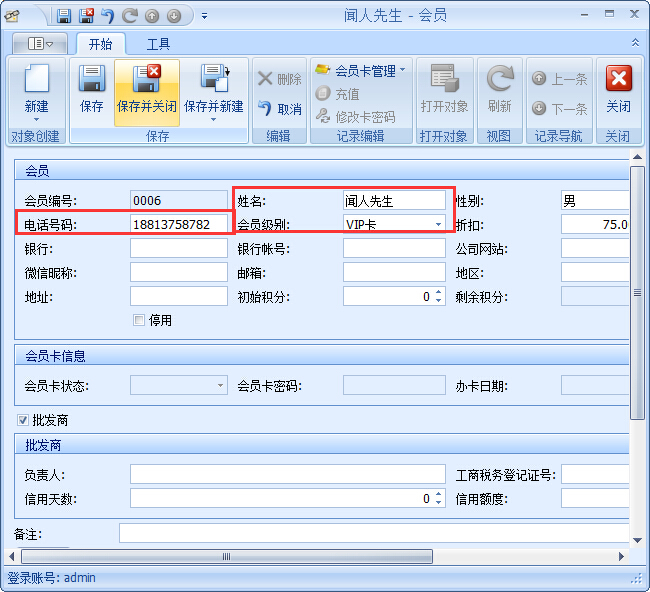Image resolution: width=650 pixels, height=592 pixels.
Task: Decrease 信用天数 with the down spinner
Action: (x=439, y=502)
